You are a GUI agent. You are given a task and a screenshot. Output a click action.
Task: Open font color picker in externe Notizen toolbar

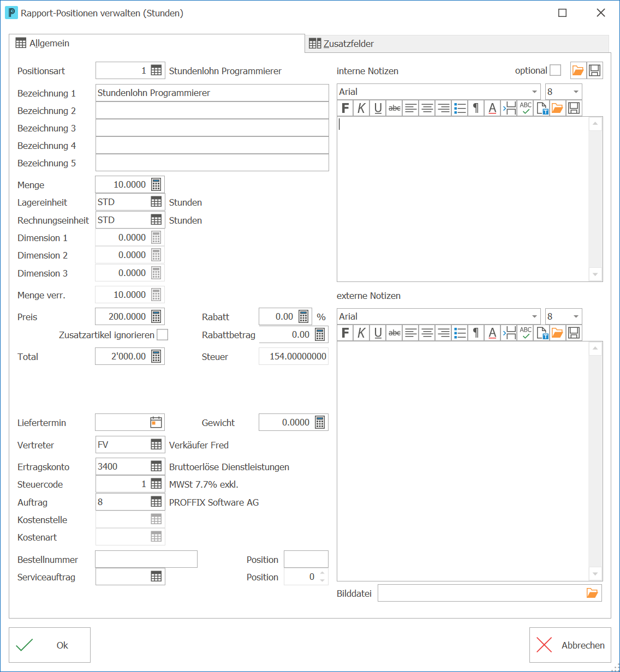point(492,333)
